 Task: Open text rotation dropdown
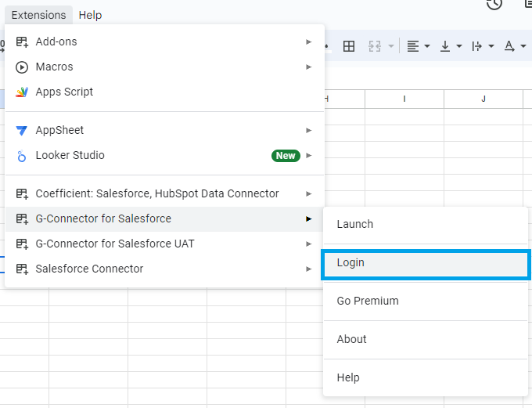[x=515, y=46]
